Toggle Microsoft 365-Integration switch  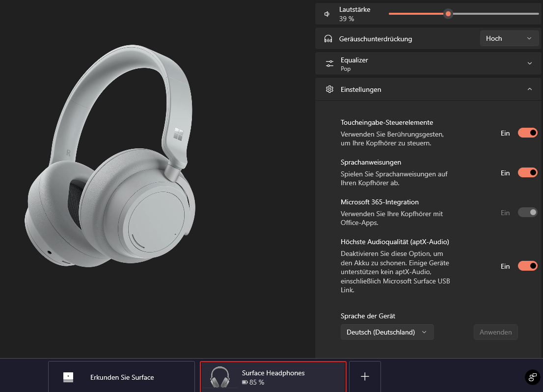[x=527, y=212]
